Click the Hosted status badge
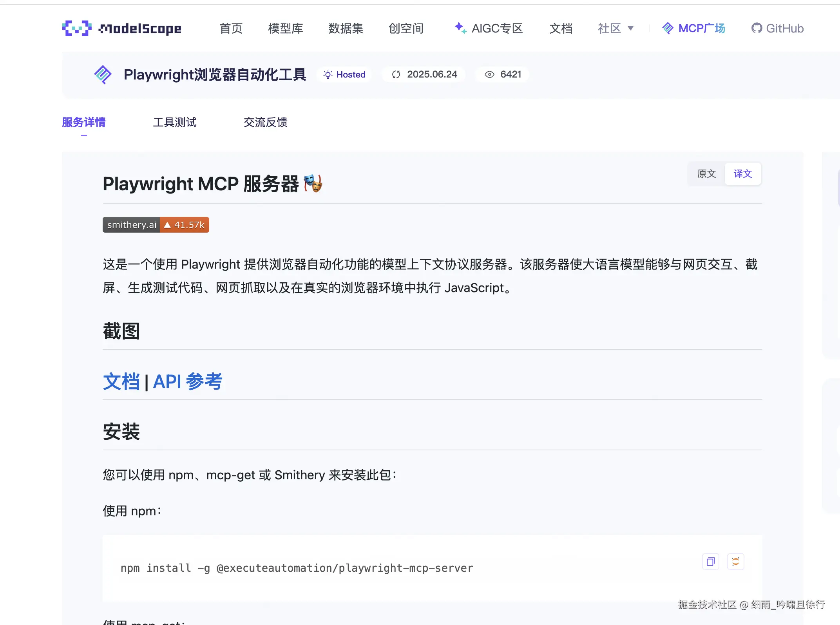 coord(344,74)
